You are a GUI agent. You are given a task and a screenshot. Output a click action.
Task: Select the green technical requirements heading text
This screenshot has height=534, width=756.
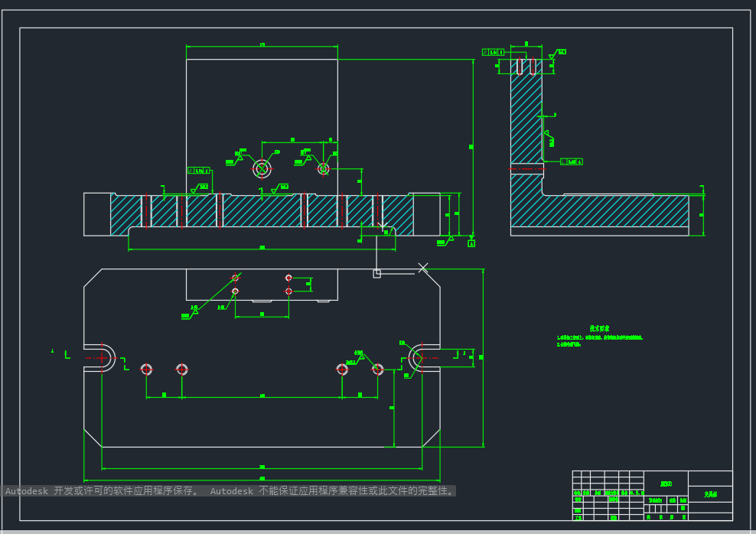599,328
